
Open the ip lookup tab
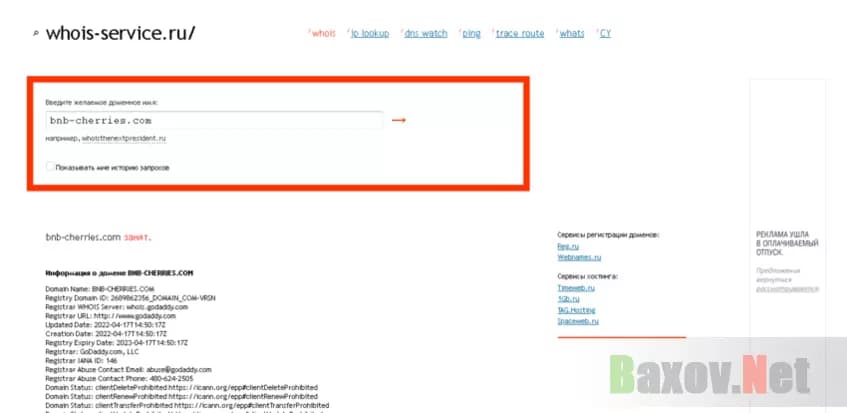pos(369,33)
